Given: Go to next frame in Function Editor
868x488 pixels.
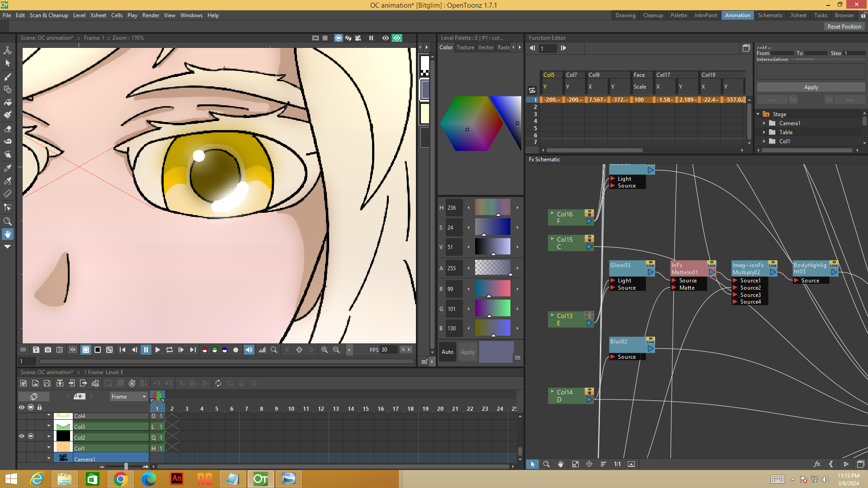Looking at the screenshot, I should (x=564, y=48).
